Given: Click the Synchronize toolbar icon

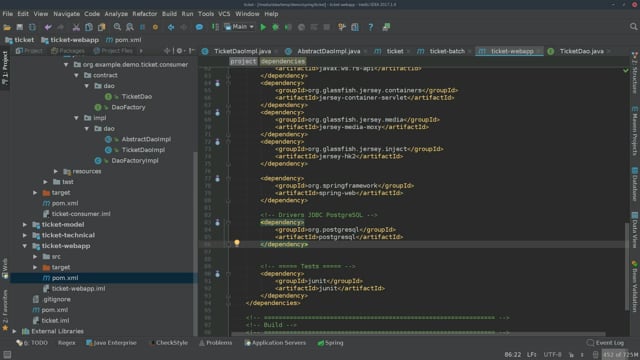Looking at the screenshot, I should point(32,27).
